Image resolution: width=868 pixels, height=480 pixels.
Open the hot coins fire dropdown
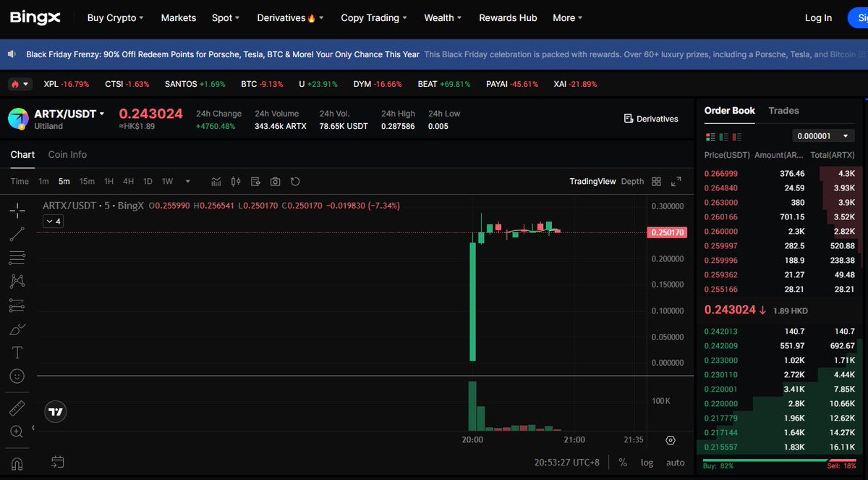tap(20, 84)
